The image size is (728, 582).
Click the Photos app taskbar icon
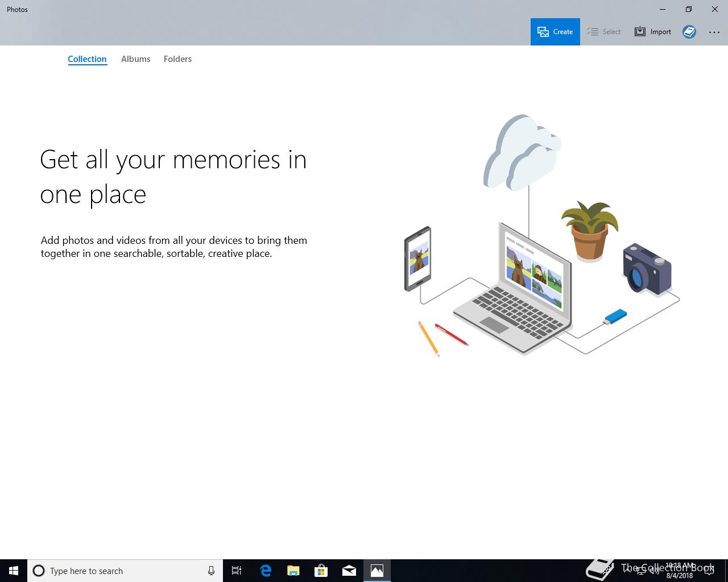point(377,571)
